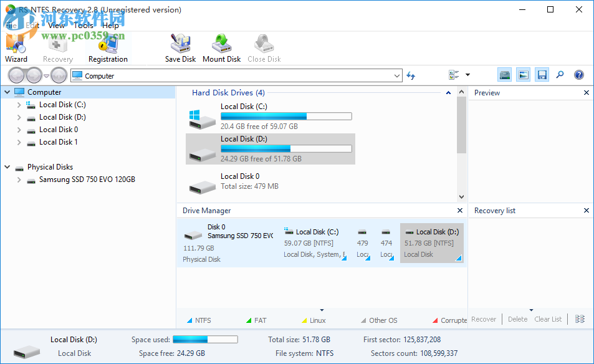Open the Computer address bar dropdown
594x364 pixels.
click(398, 75)
